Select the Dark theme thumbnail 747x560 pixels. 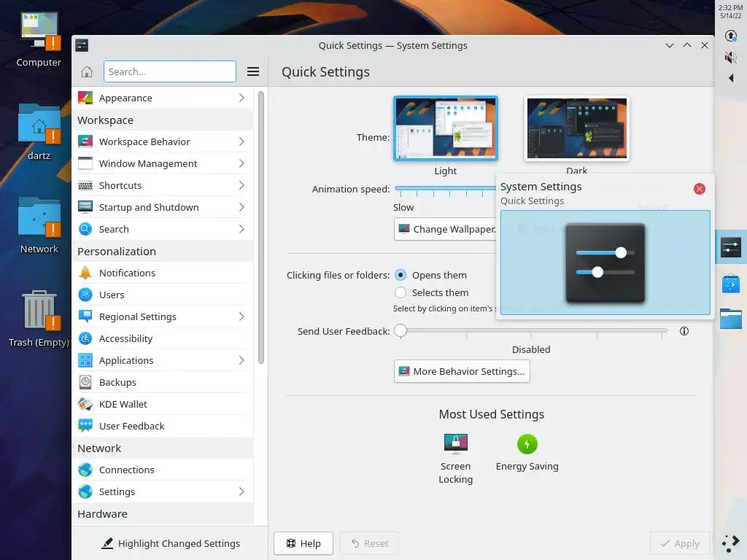576,128
